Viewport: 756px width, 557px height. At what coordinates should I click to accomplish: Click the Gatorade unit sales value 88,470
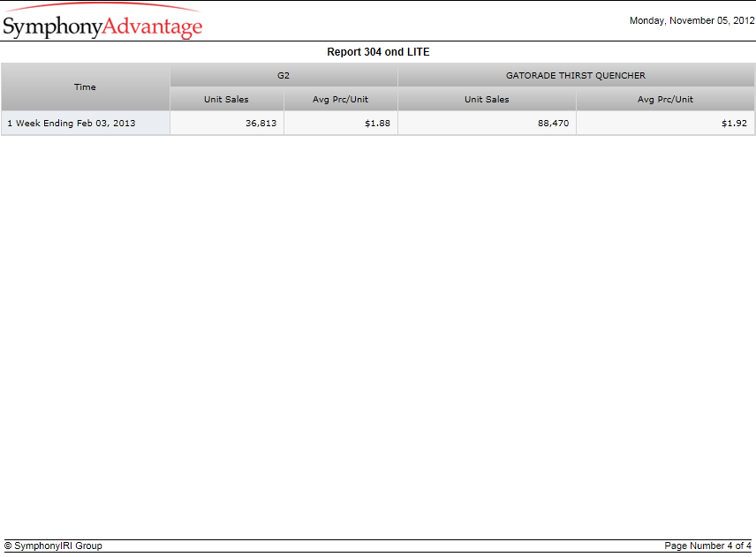(554, 124)
